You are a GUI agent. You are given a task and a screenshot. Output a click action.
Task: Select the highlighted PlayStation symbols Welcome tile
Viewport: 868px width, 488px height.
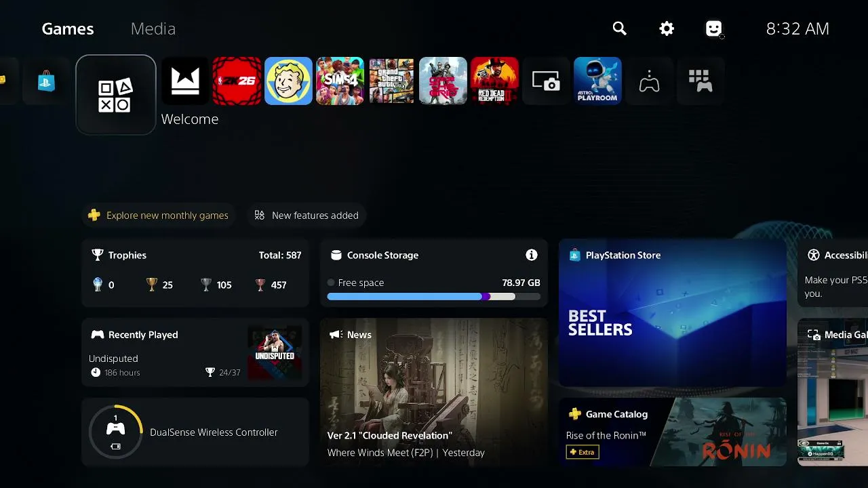coord(116,95)
